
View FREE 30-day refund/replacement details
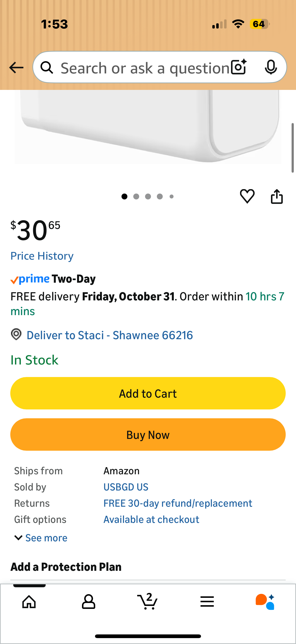point(178,503)
